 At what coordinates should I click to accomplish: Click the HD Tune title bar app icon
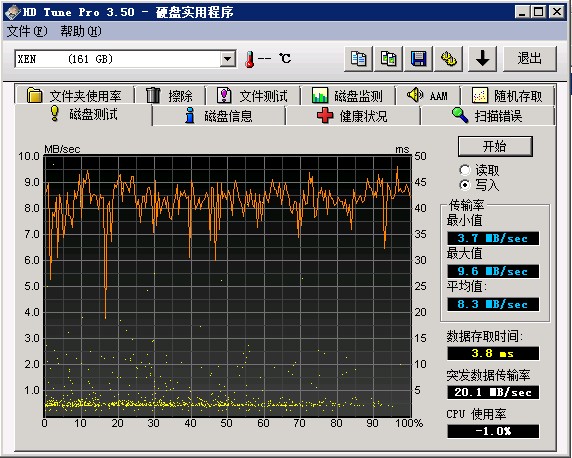pyautogui.click(x=12, y=12)
